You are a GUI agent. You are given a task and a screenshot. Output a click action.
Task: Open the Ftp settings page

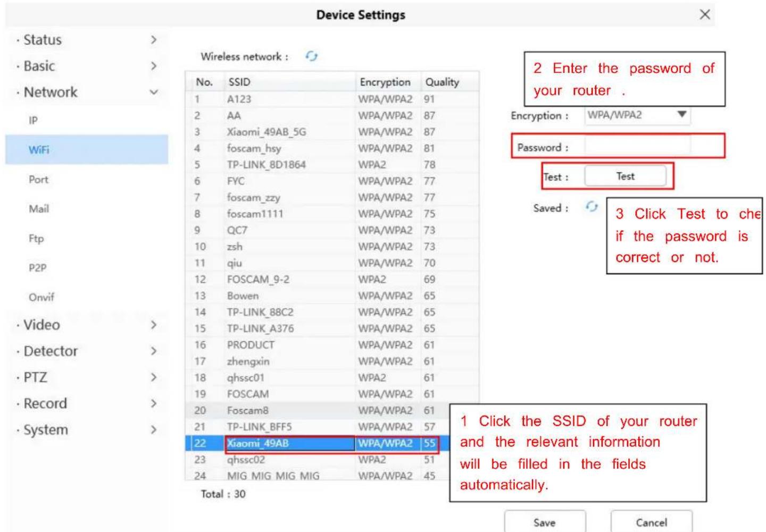click(87, 239)
